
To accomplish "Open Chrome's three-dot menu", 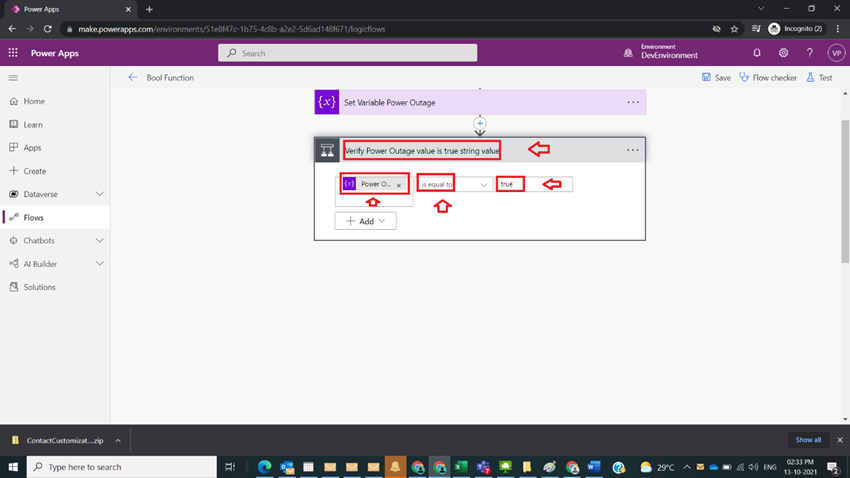I will (x=838, y=29).
